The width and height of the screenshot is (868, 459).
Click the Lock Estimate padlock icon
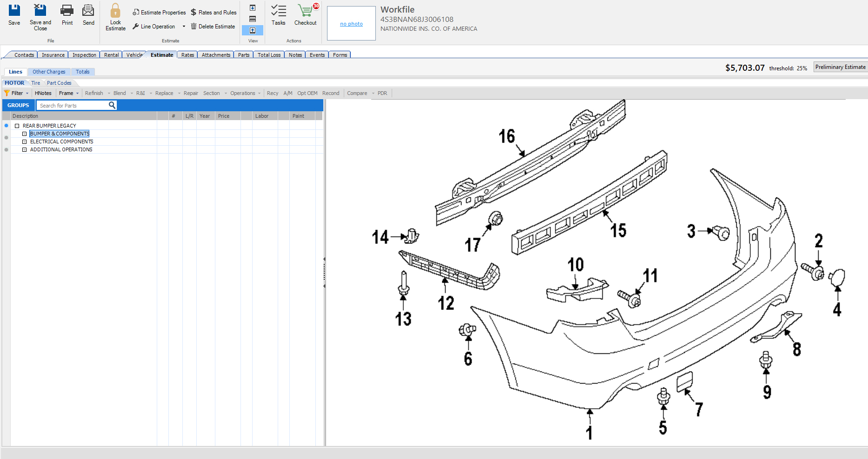tap(115, 11)
